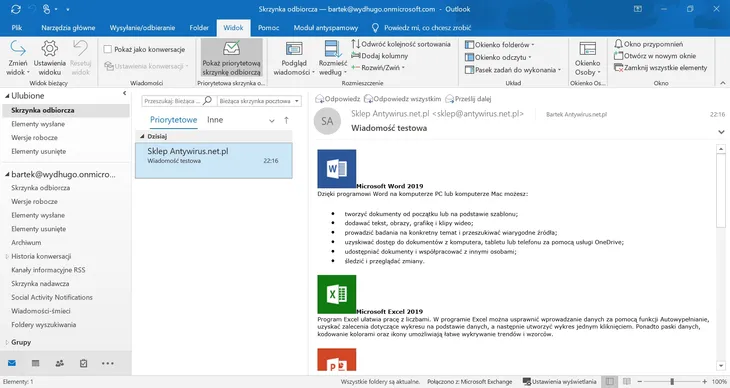Open Ustawienia widoku gear icon
This screenshot has height=388, width=730.
(x=49, y=48)
